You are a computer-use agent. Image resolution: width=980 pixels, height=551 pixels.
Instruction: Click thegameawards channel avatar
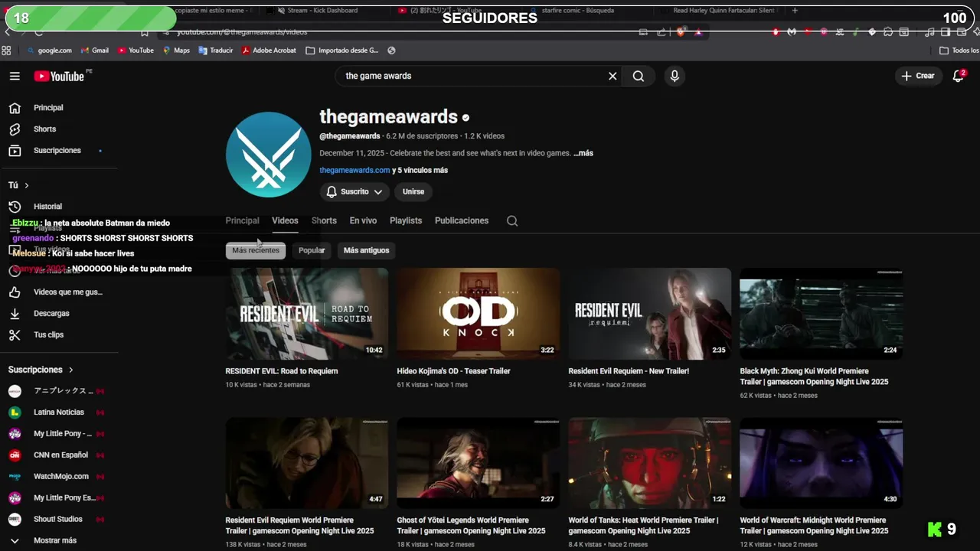(268, 155)
